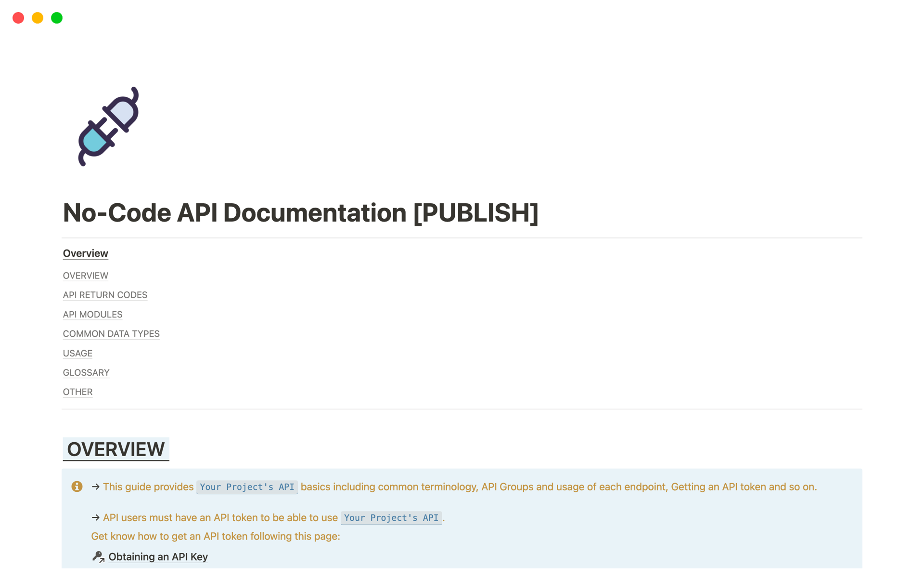The image size is (924, 578).
Task: Click the first Your Project's API code tag
Action: click(x=247, y=487)
